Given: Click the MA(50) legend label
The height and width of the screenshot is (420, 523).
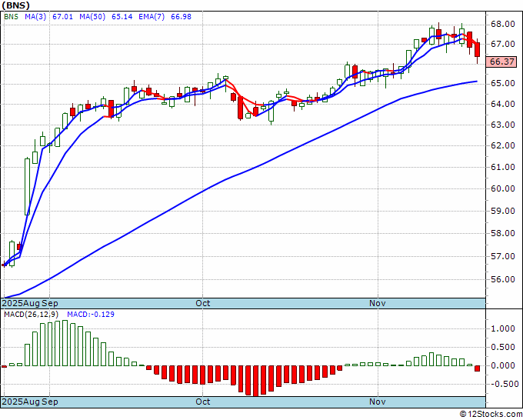Looking at the screenshot, I should [x=92, y=17].
